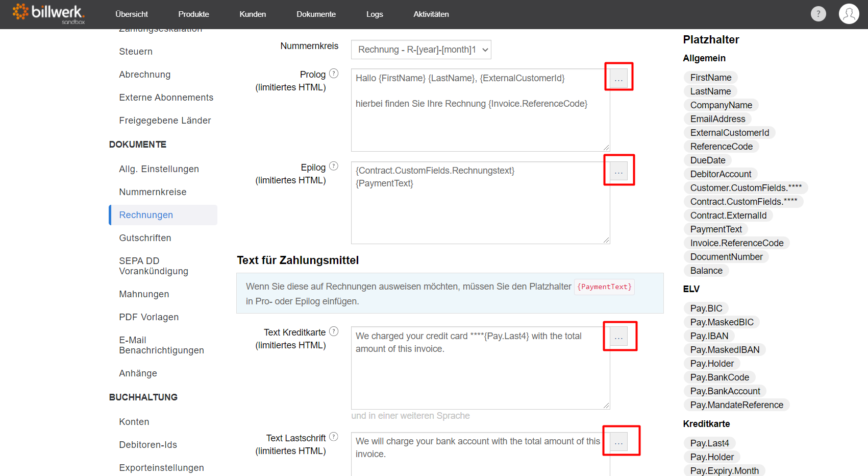Open the user profile avatar
868x476 pixels.
849,14
